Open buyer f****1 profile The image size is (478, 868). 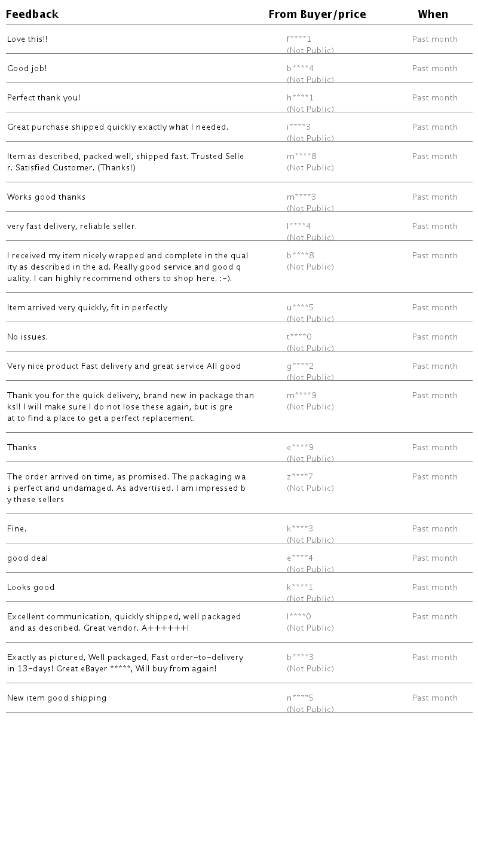click(299, 39)
